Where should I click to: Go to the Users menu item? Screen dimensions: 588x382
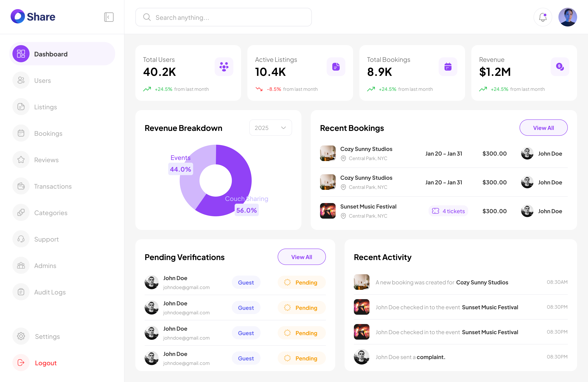point(43,80)
